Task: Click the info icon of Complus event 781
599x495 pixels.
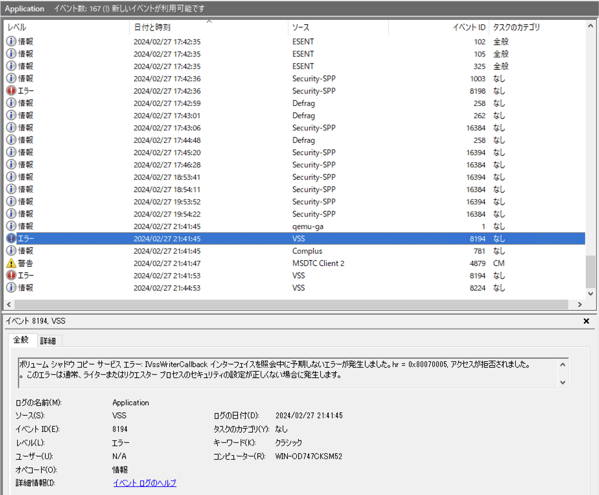Action: coord(11,251)
